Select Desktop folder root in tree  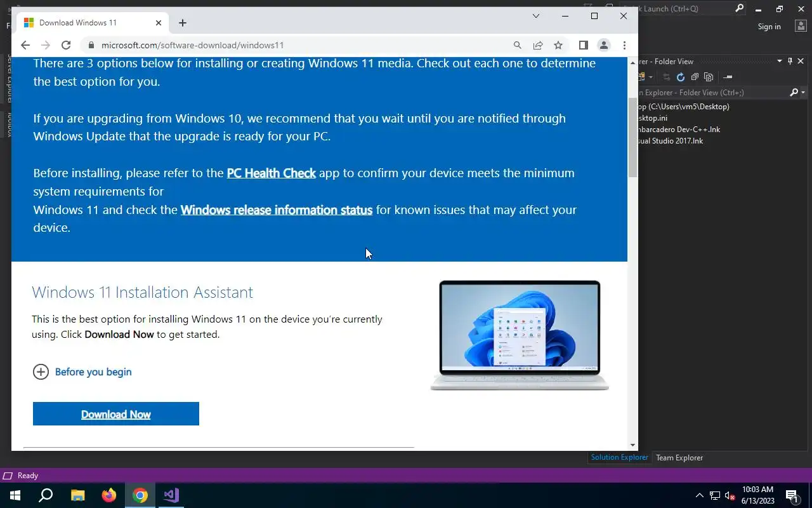684,107
